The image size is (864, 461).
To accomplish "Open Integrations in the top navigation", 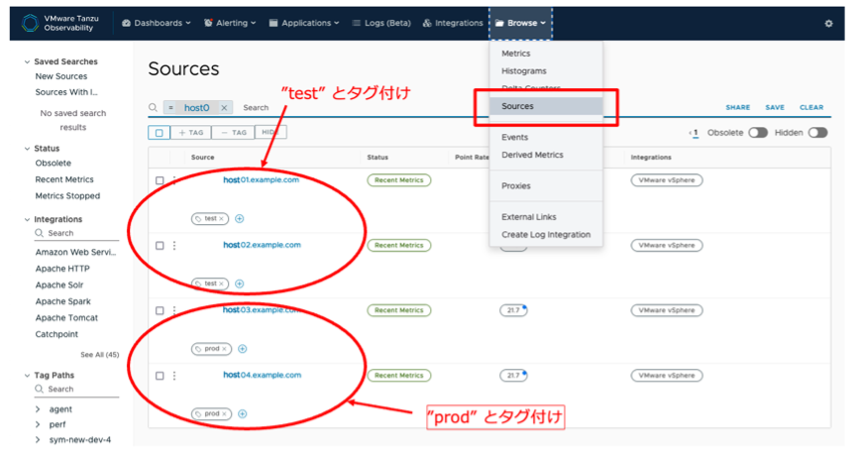I will 452,23.
